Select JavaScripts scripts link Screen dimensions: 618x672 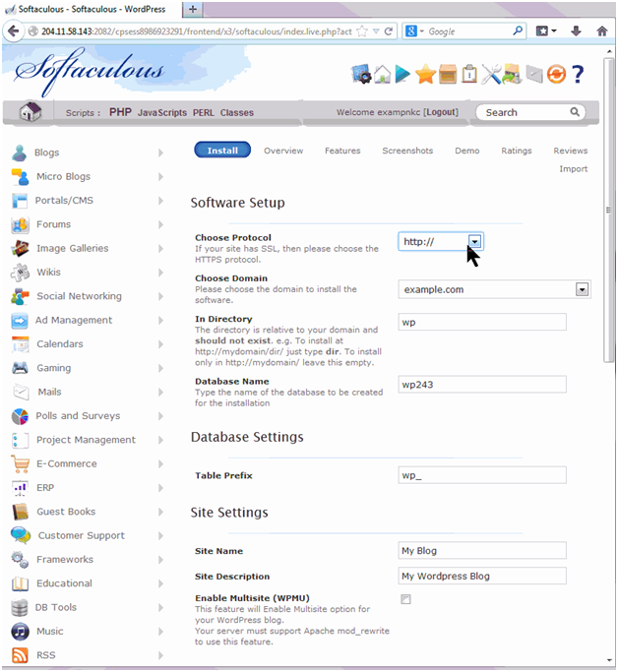(162, 113)
